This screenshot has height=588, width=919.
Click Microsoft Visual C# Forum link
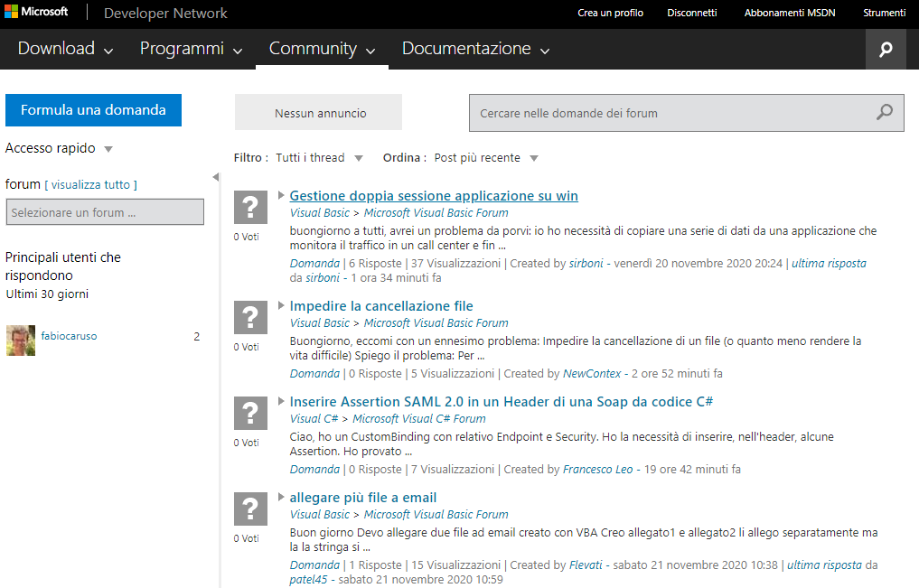[419, 419]
